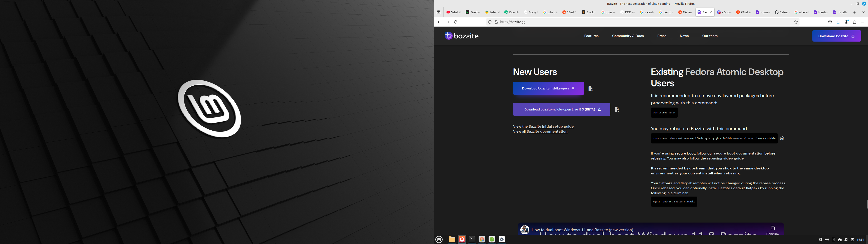Image resolution: width=868 pixels, height=244 pixels.
Task: Open the Files folder in taskbar
Action: (452, 239)
